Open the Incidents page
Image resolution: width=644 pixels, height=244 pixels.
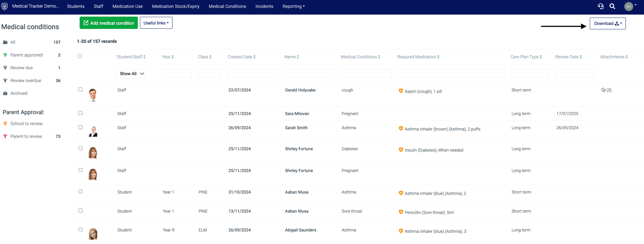(264, 6)
